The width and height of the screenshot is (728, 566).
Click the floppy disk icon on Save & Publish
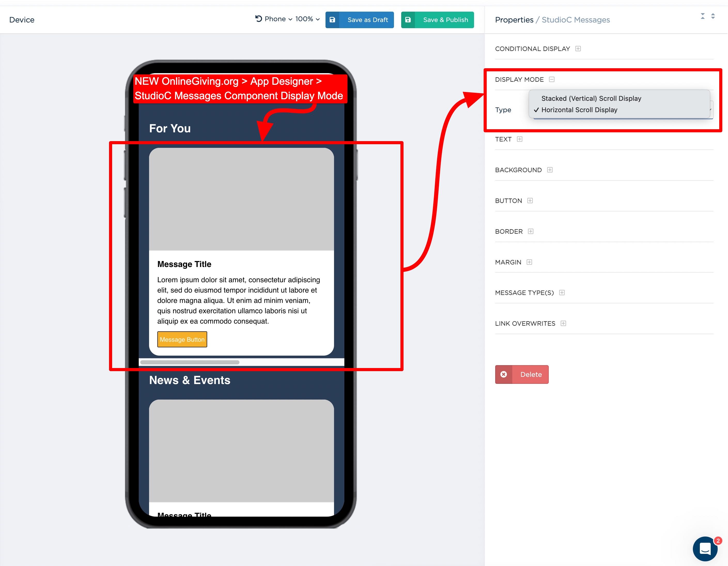(x=408, y=20)
